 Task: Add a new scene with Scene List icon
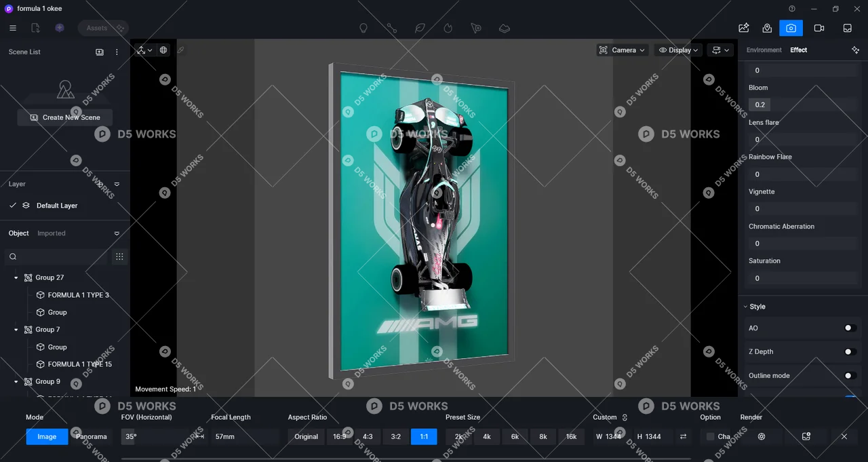(100, 52)
